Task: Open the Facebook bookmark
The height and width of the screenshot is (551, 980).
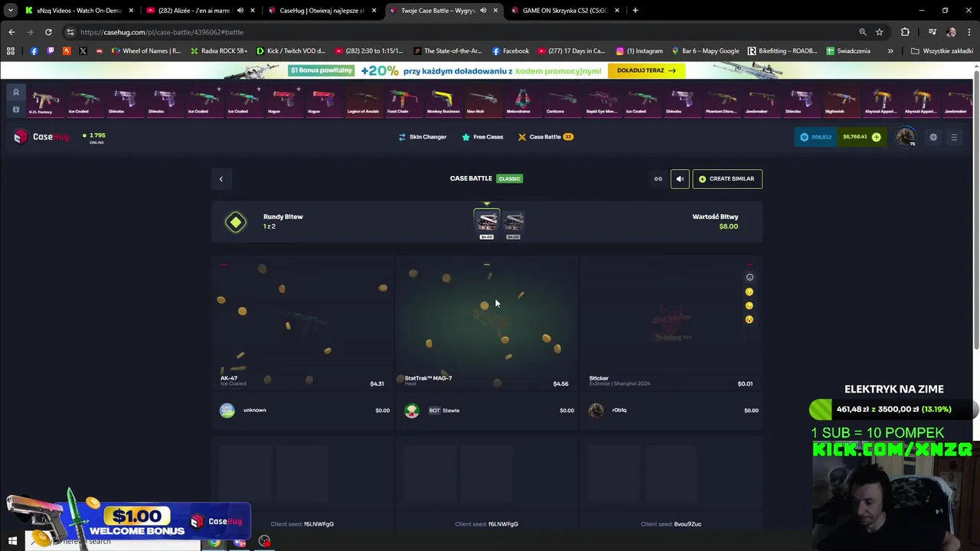Action: pyautogui.click(x=511, y=51)
